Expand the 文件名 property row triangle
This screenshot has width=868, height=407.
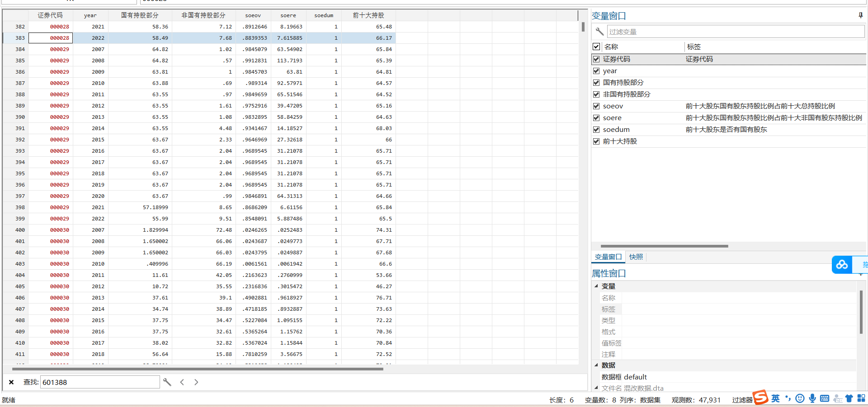596,388
